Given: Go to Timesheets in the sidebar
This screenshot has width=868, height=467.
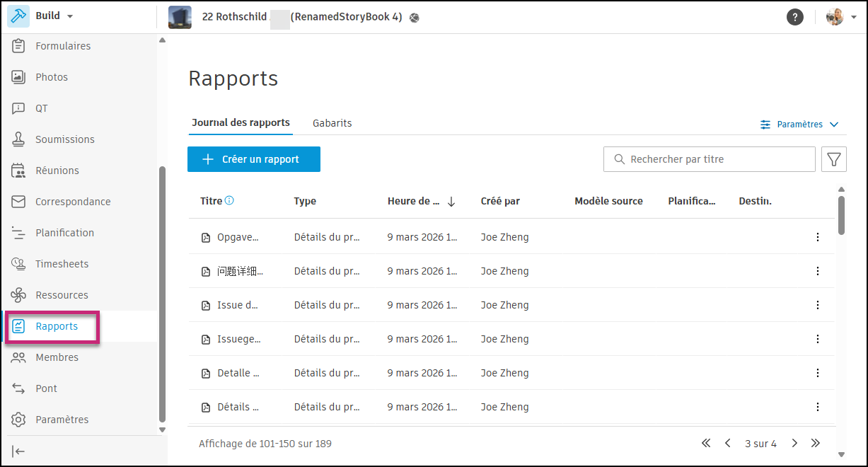Looking at the screenshot, I should (62, 264).
